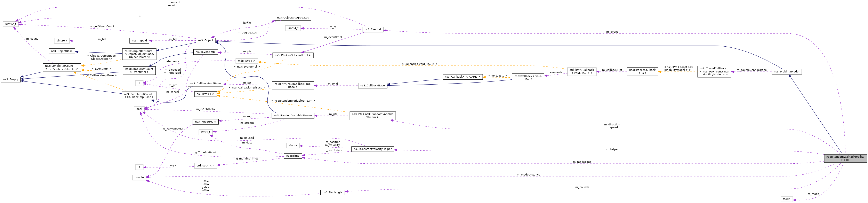Open the ns3::Rectangle node
The width and height of the screenshot is (868, 203).
332,192
